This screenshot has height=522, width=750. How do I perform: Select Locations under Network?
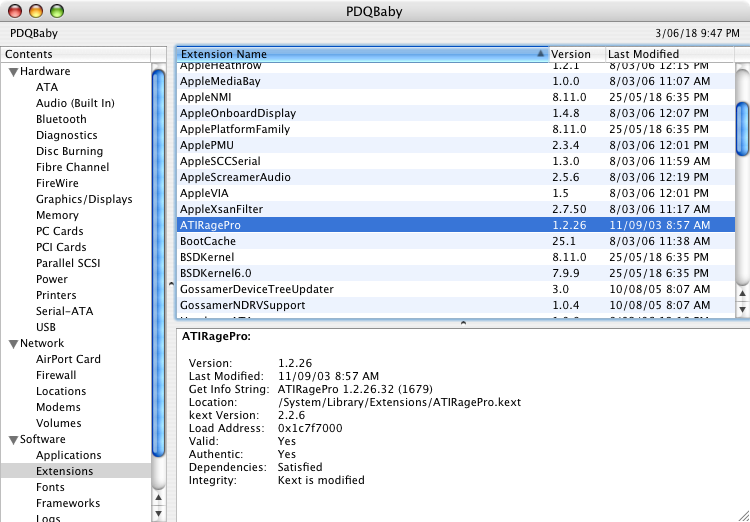pyautogui.click(x=61, y=391)
